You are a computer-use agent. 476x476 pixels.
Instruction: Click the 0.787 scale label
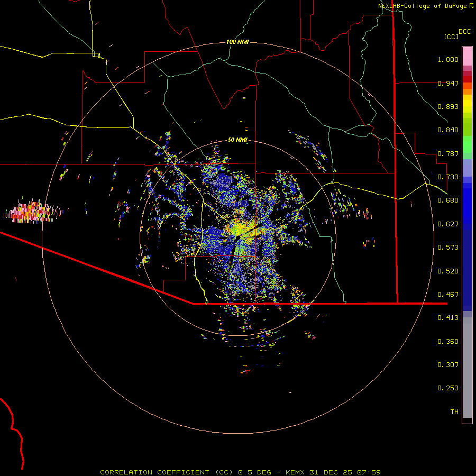coord(448,153)
